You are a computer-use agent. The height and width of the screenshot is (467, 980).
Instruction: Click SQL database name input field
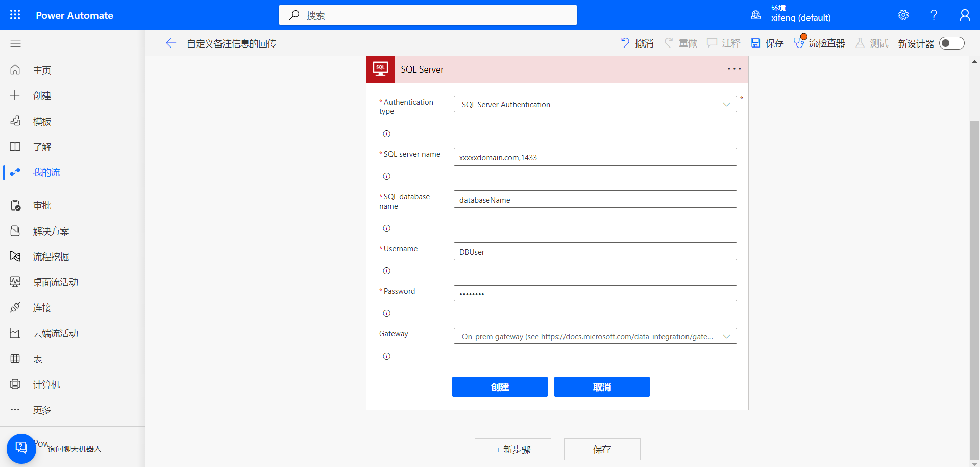coord(595,199)
